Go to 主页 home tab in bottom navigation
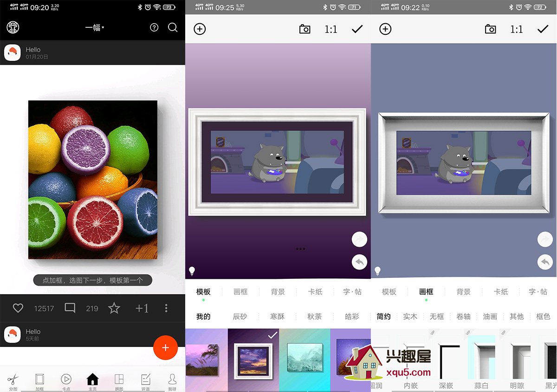557x392 pixels. pyautogui.click(x=92, y=381)
